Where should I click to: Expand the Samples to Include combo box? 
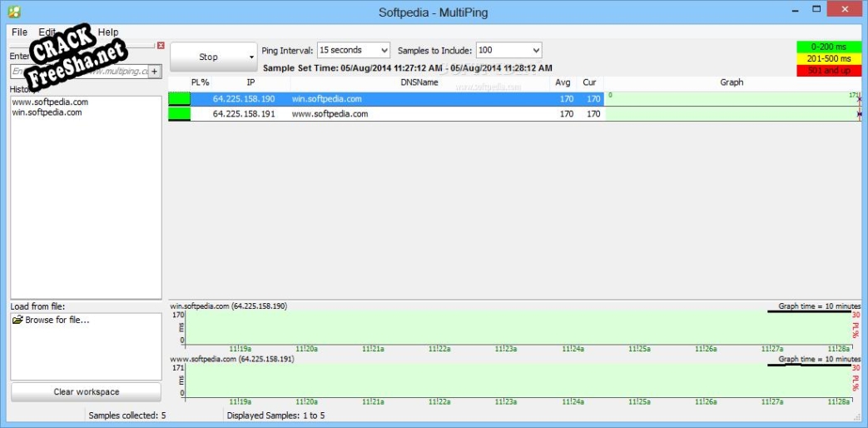tap(535, 51)
